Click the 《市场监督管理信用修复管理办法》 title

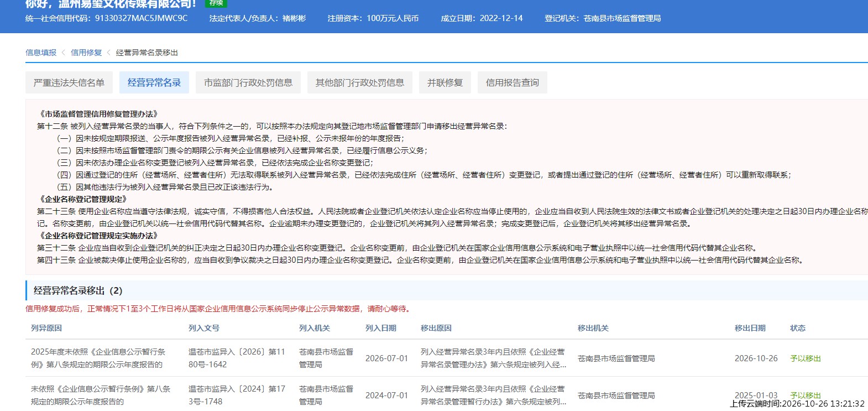98,114
